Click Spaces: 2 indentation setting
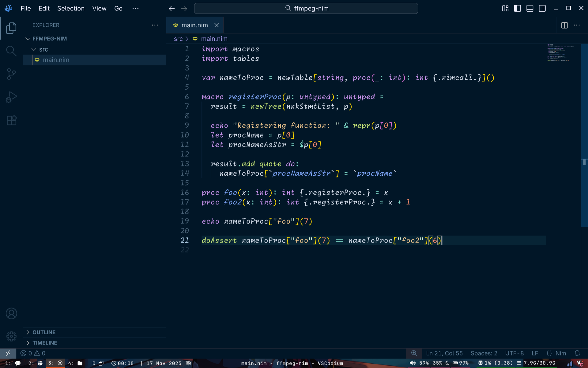This screenshot has width=588, height=368. pos(484,353)
